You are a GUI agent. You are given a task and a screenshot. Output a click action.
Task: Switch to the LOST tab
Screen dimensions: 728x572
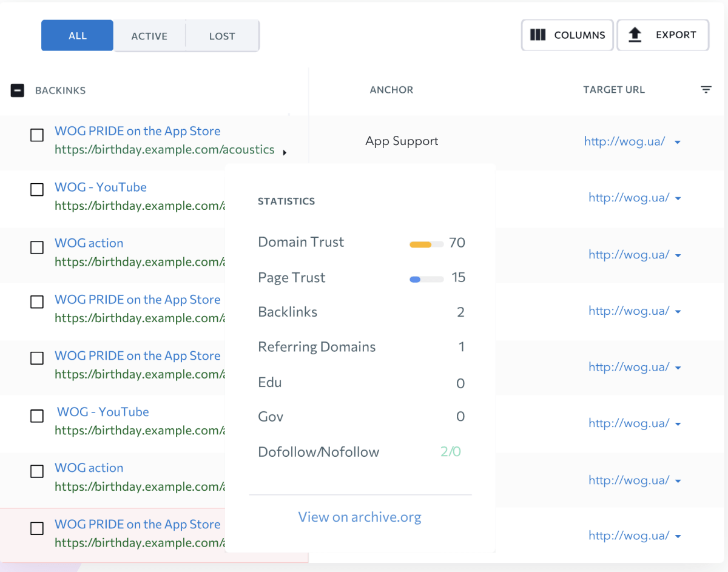click(x=222, y=36)
